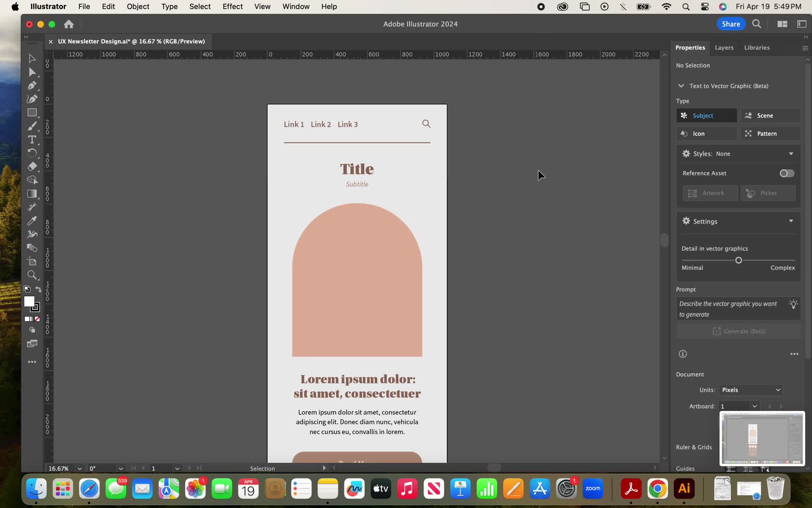Select the Curvature tool

coord(32,99)
